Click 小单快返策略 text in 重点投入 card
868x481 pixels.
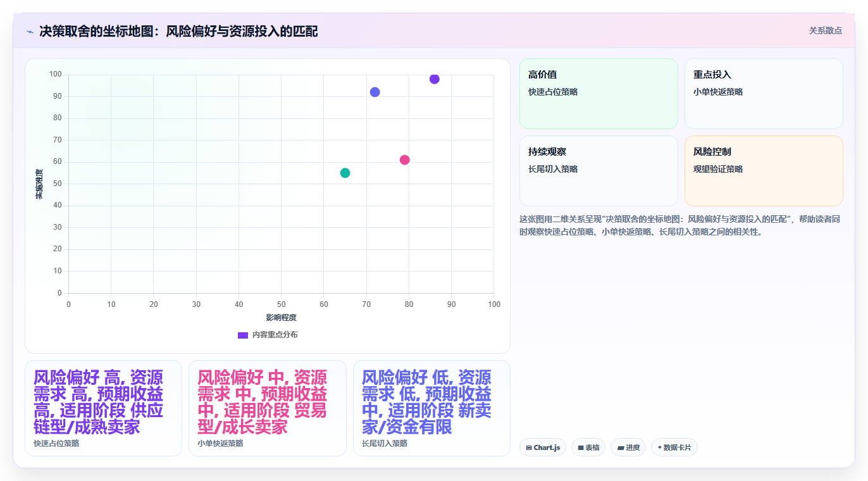click(x=718, y=92)
